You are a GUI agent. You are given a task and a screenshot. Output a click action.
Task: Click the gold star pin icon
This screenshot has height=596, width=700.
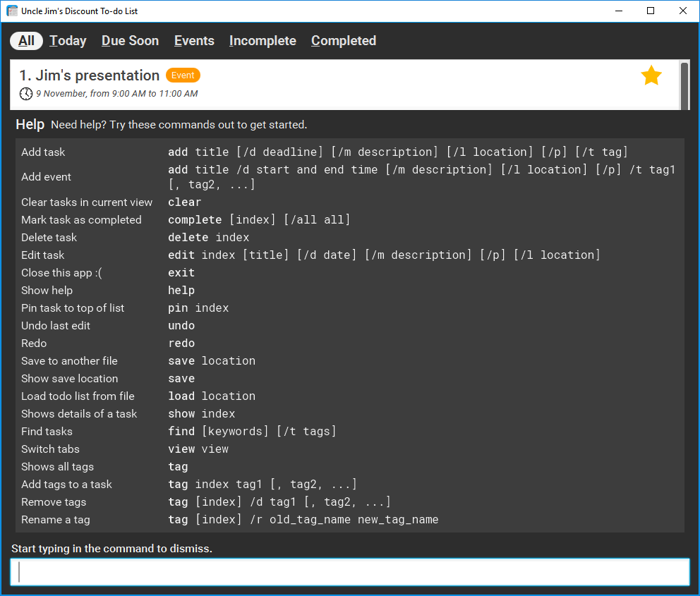tap(651, 75)
